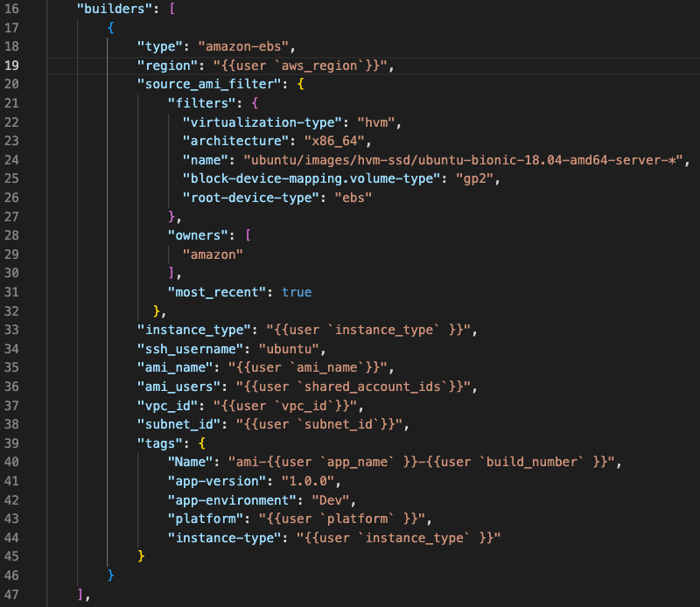Viewport: 700px width, 607px height.
Task: Click the "amazon-ebs" type value
Action: [243, 46]
